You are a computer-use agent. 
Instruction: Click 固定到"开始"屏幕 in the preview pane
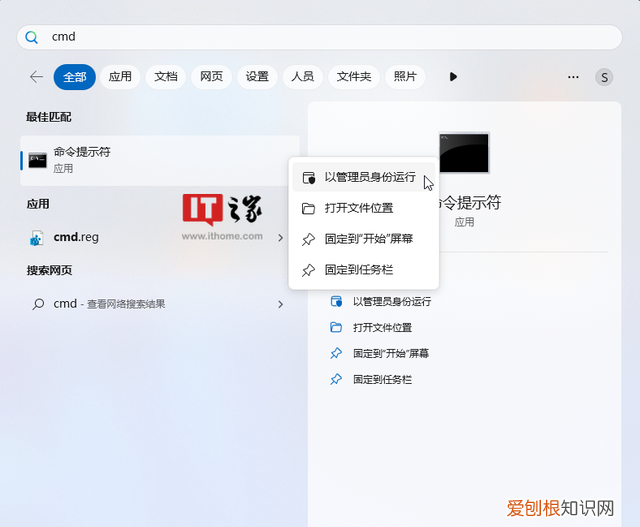click(x=391, y=354)
